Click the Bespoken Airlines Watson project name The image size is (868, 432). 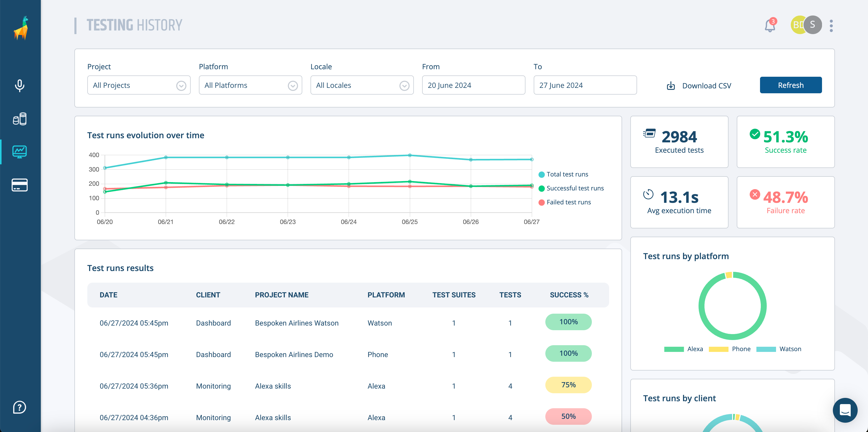pyautogui.click(x=297, y=323)
